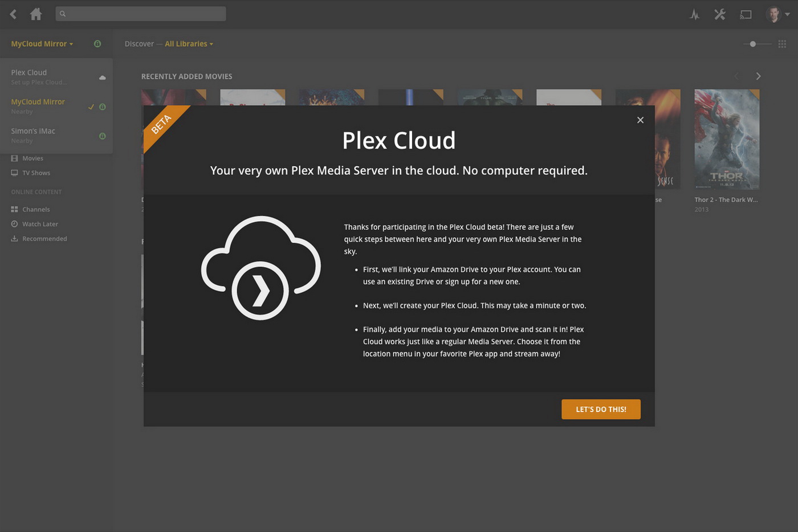This screenshot has width=798, height=532.
Task: Click the Plex cloud logo in dialog
Action: click(261, 268)
